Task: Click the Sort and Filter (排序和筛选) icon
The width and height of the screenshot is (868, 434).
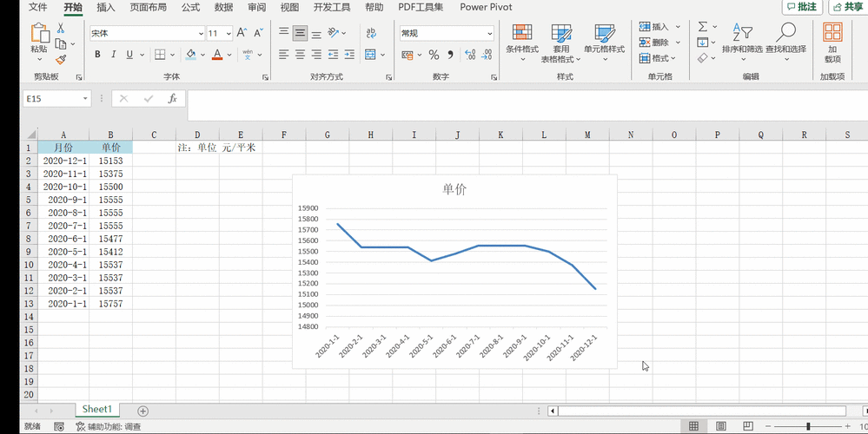Action: tap(742, 40)
